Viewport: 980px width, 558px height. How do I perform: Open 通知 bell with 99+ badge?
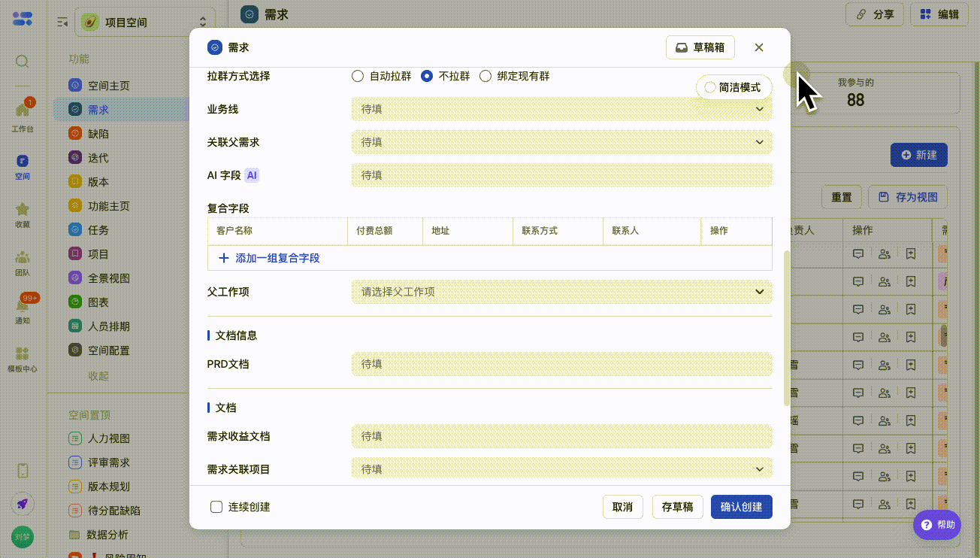pos(23,310)
